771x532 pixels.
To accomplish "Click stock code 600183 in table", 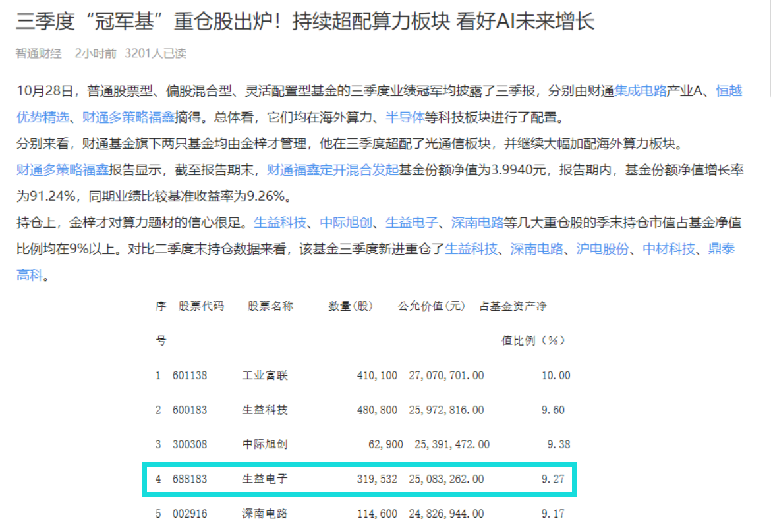I will [x=190, y=410].
